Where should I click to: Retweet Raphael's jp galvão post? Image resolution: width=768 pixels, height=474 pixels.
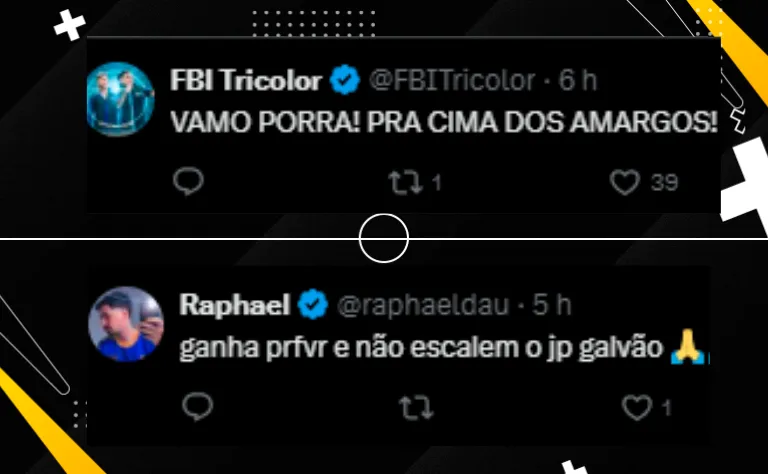tap(416, 407)
